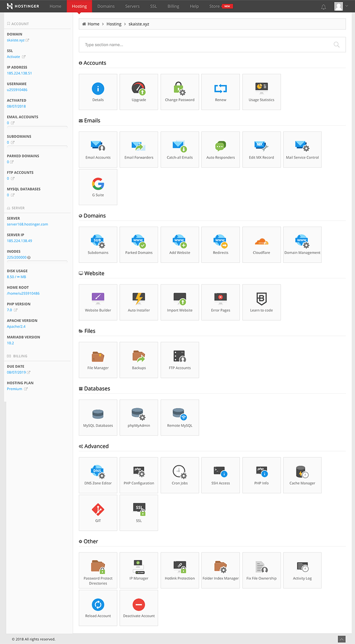Click the PHP version 7.0 link
This screenshot has width=355, height=644.
pos(9,310)
